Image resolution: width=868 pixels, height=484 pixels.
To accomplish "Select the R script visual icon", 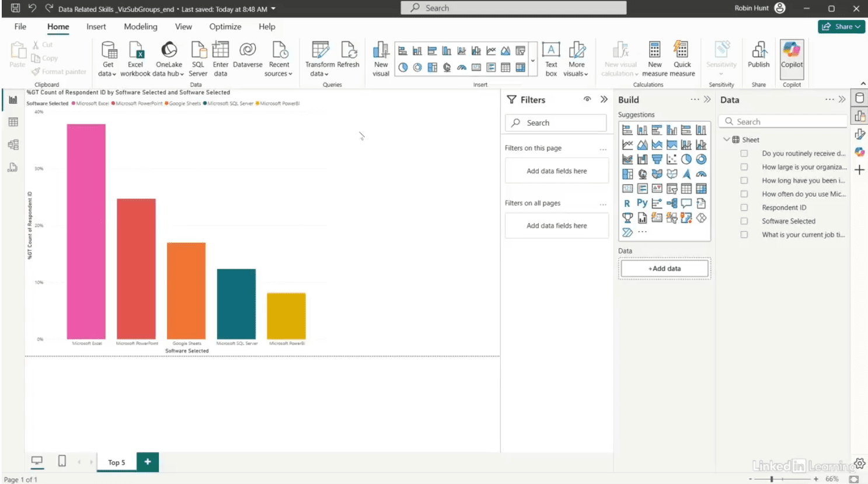I will coord(627,203).
